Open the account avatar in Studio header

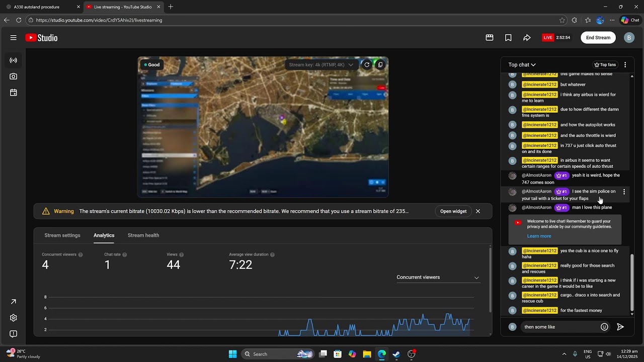pyautogui.click(x=629, y=38)
